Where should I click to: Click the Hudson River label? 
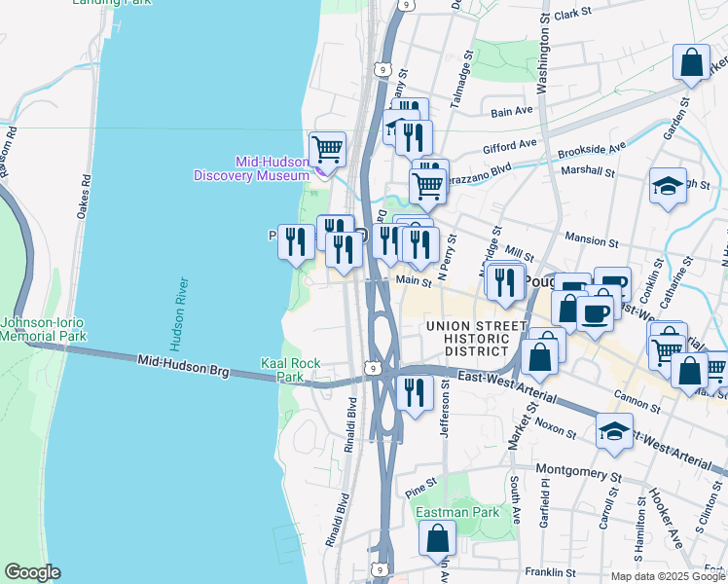[x=179, y=314]
